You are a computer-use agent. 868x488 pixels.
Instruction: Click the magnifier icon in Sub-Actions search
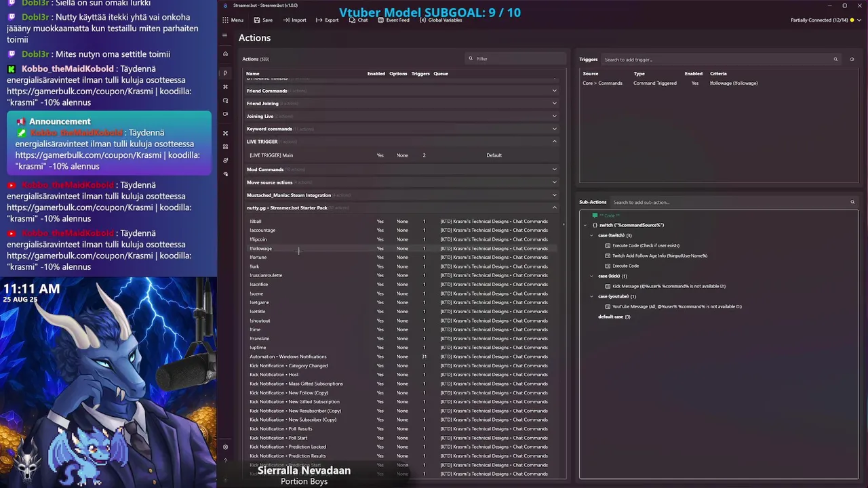tap(852, 202)
